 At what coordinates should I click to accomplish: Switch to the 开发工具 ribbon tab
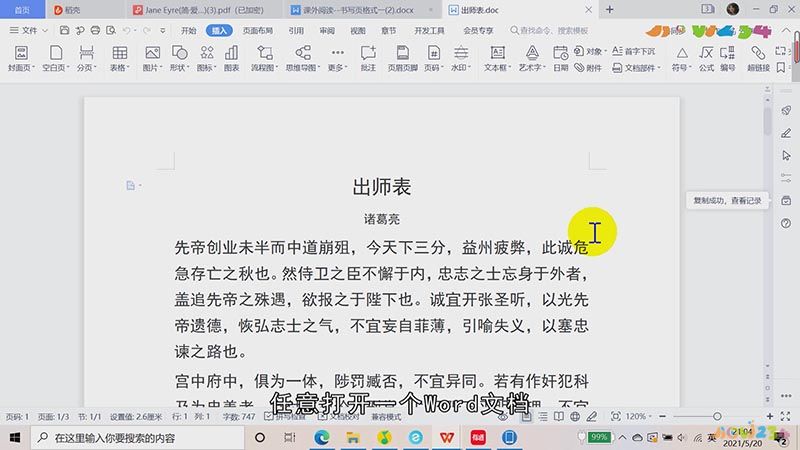pos(429,31)
